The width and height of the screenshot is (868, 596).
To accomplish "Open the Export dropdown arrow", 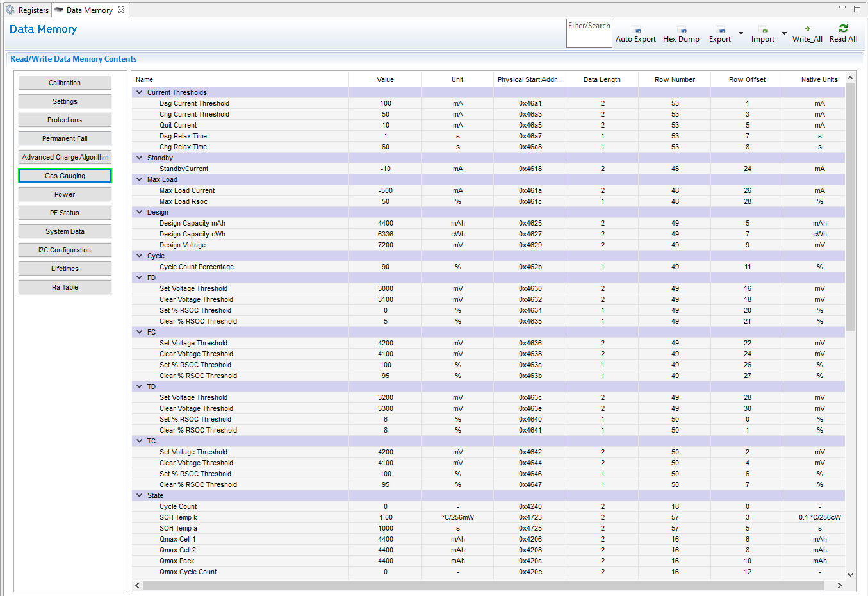I will tap(741, 33).
